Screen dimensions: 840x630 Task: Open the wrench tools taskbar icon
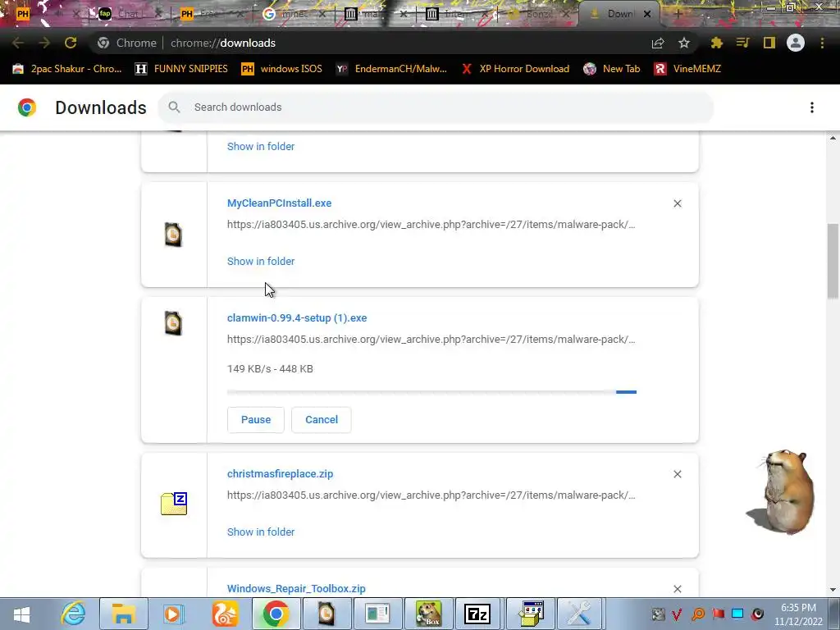click(x=579, y=614)
